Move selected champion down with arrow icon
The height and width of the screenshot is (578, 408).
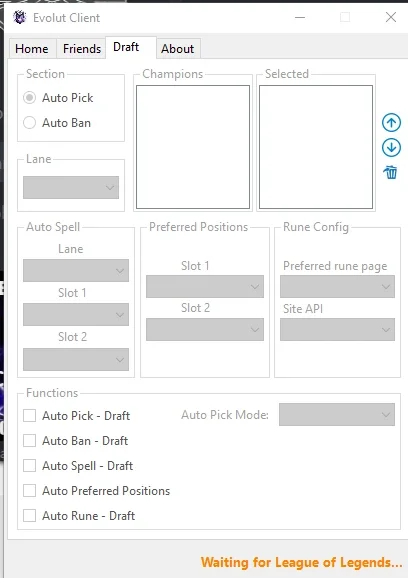coord(391,147)
